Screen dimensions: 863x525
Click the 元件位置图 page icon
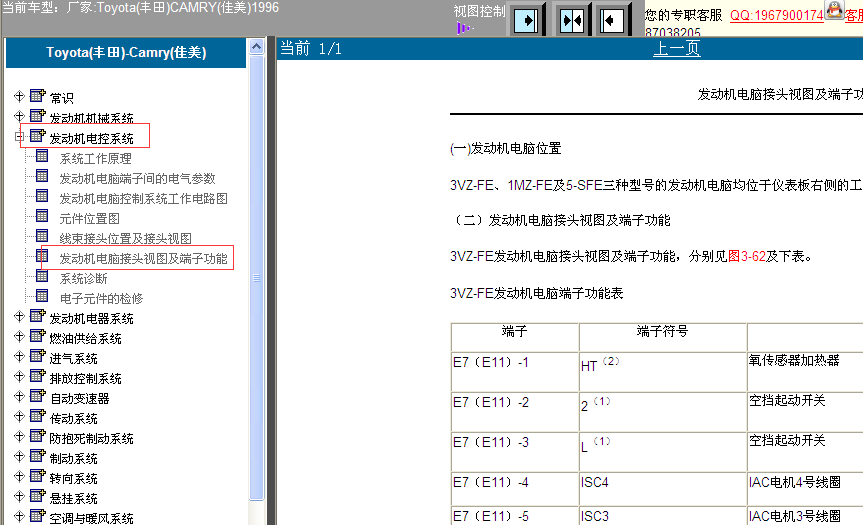click(42, 216)
